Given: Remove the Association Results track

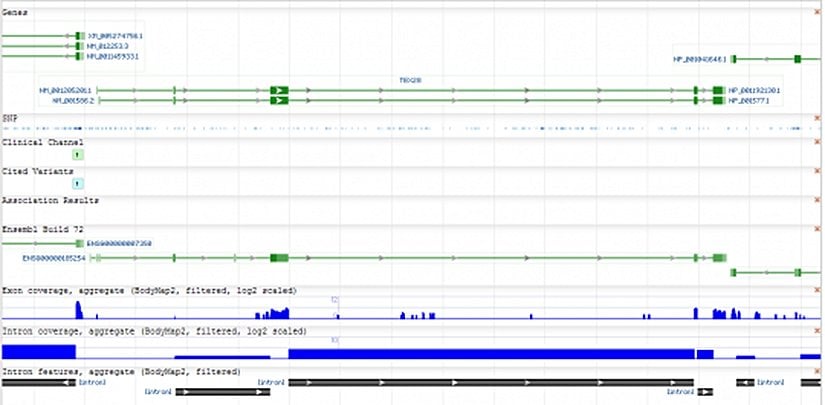Looking at the screenshot, I should [x=817, y=199].
